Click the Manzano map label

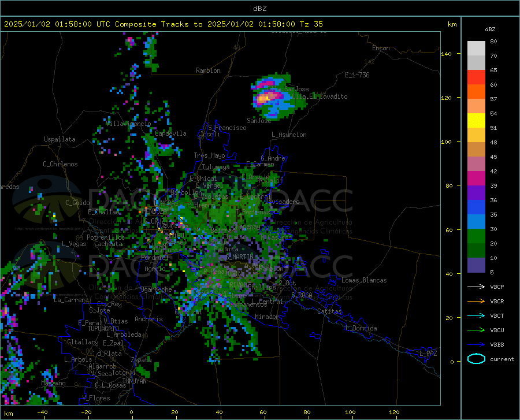click(x=53, y=383)
